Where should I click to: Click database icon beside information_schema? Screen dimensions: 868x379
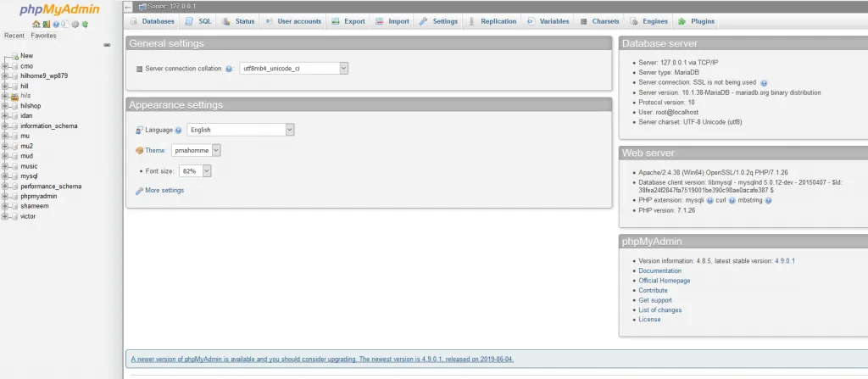click(15, 125)
